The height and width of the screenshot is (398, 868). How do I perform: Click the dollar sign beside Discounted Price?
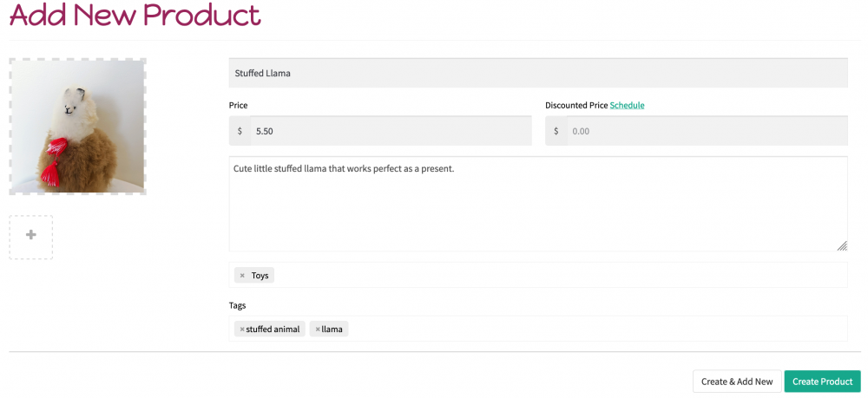(556, 131)
